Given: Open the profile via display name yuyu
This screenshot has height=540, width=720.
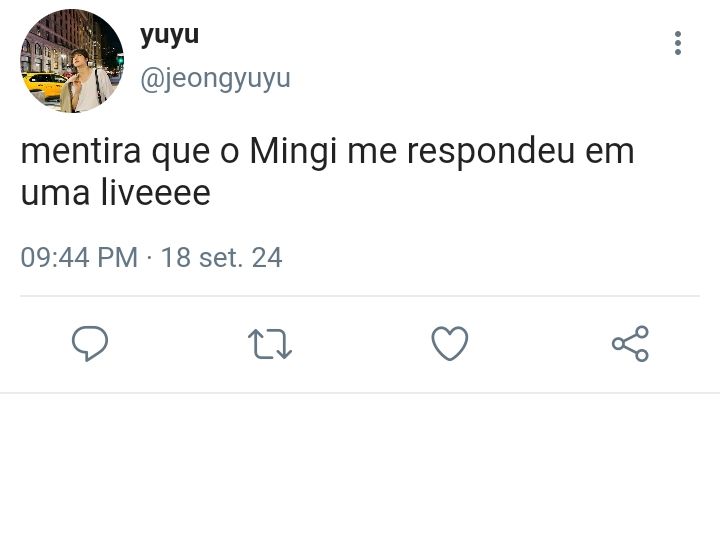Looking at the screenshot, I should click(x=169, y=35).
